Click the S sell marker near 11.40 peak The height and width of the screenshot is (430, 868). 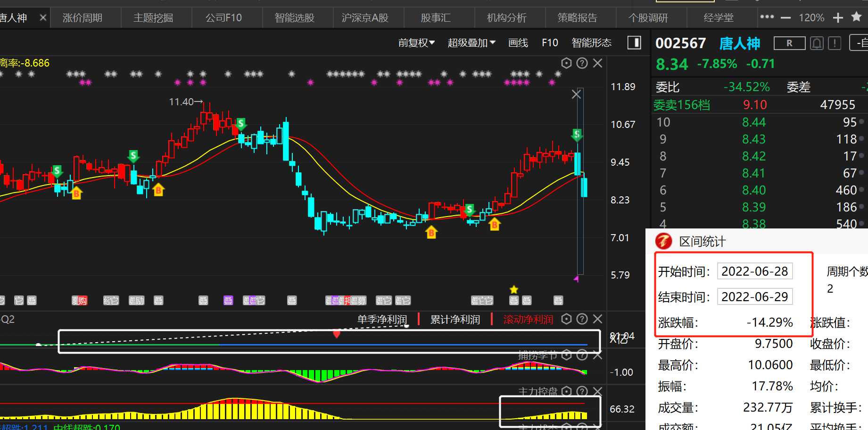tap(241, 124)
